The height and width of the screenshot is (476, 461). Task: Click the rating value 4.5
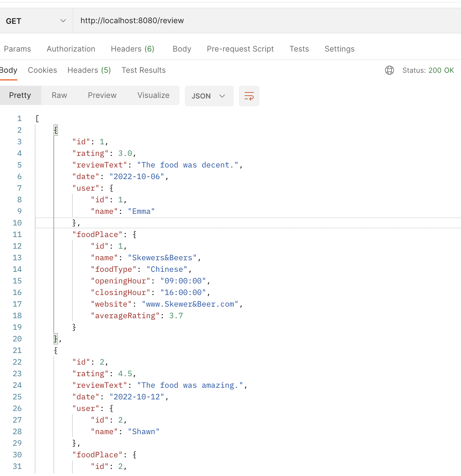[125, 374]
